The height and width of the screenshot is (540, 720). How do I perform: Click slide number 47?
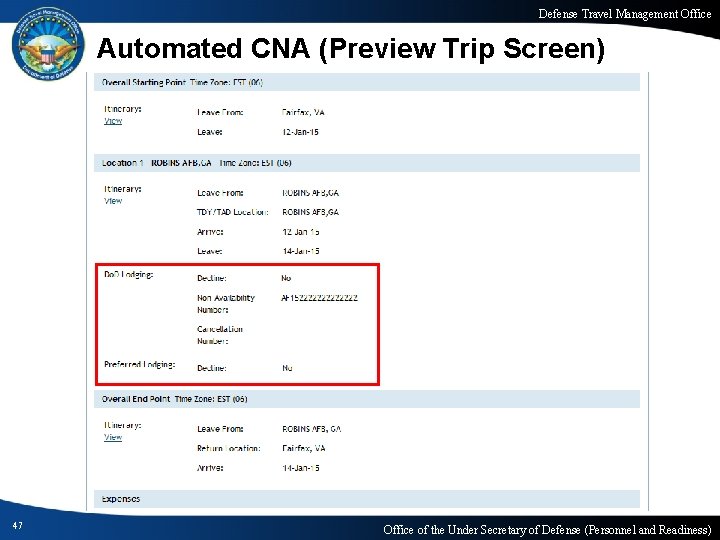pyautogui.click(x=17, y=525)
